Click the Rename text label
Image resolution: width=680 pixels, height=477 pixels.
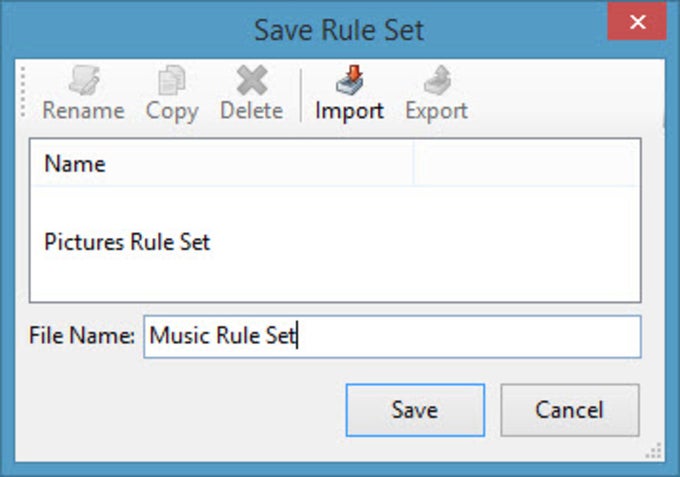point(83,110)
